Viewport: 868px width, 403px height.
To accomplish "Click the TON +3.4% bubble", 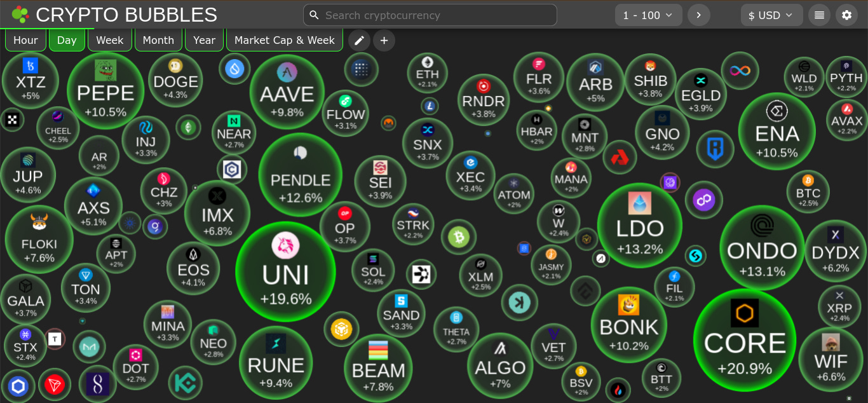I will (x=86, y=288).
